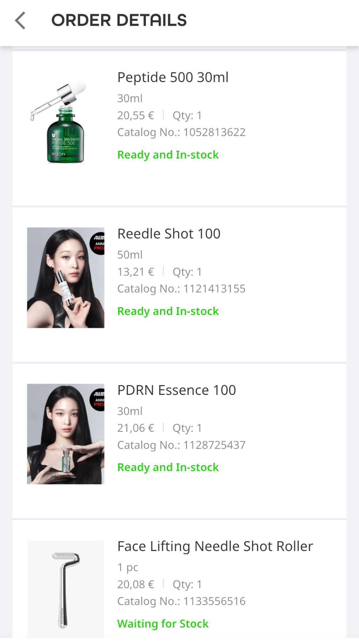Tap the Peptide 500 30ml title
The width and height of the screenshot is (359, 644).
pyautogui.click(x=173, y=77)
